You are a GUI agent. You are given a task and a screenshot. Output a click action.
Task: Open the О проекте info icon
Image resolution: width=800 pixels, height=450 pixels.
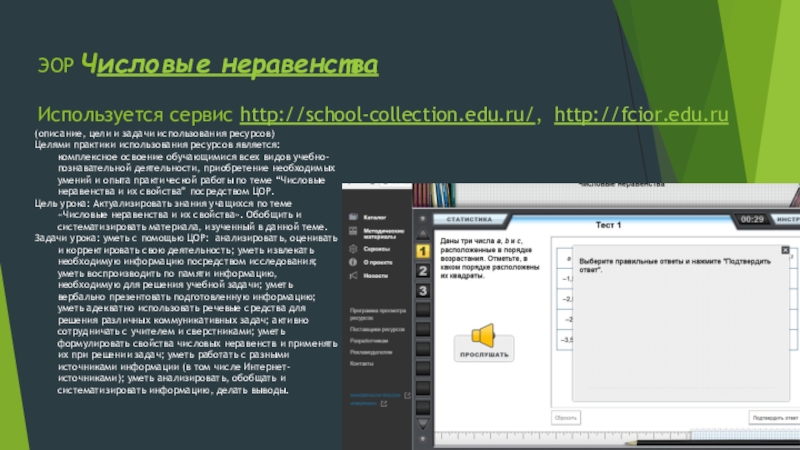353,262
